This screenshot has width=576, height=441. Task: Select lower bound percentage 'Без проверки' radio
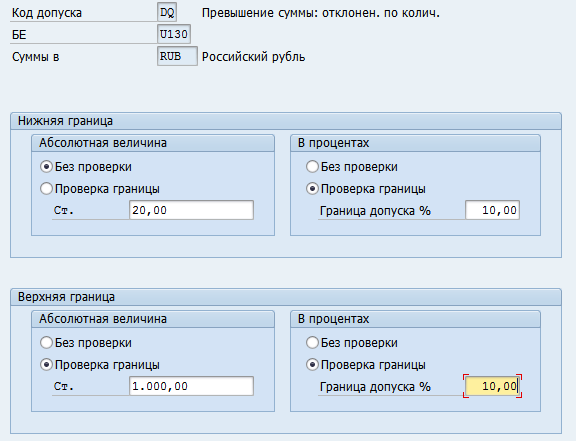(x=312, y=167)
